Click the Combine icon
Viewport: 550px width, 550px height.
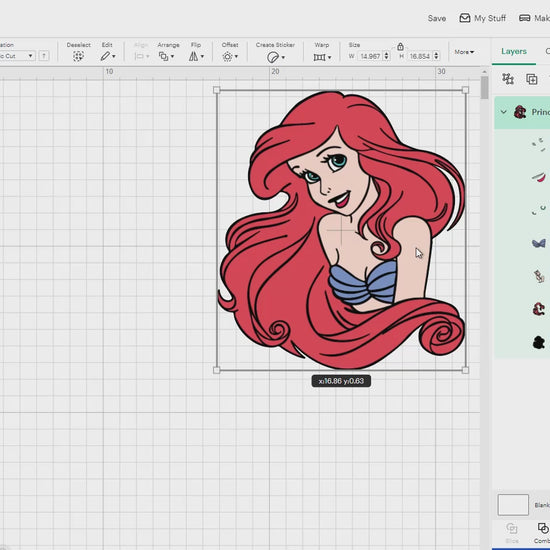click(543, 529)
